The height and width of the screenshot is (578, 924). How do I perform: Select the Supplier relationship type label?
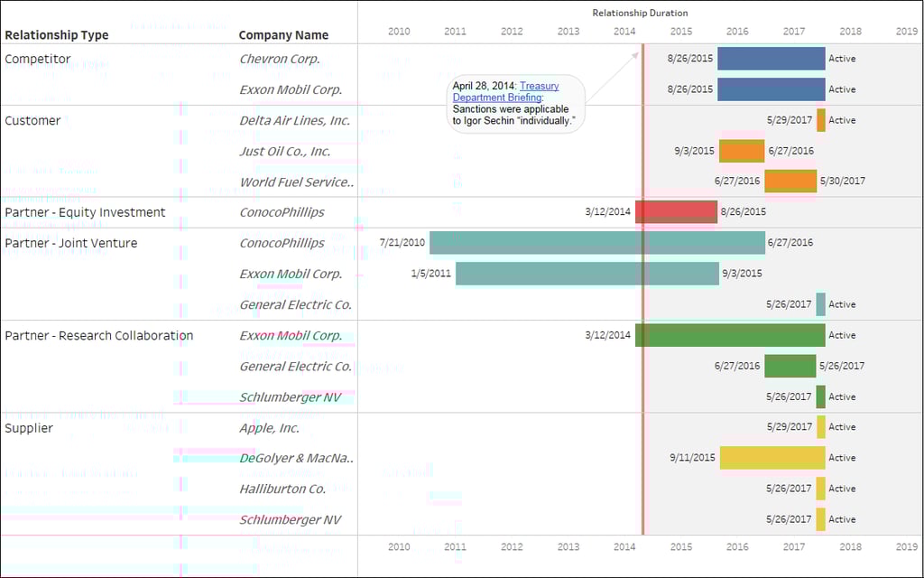point(28,428)
